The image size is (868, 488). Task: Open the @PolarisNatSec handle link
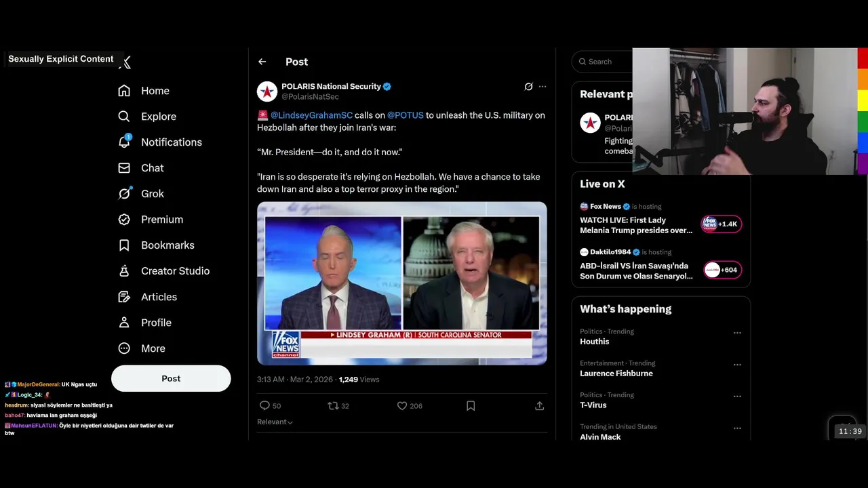tap(310, 97)
